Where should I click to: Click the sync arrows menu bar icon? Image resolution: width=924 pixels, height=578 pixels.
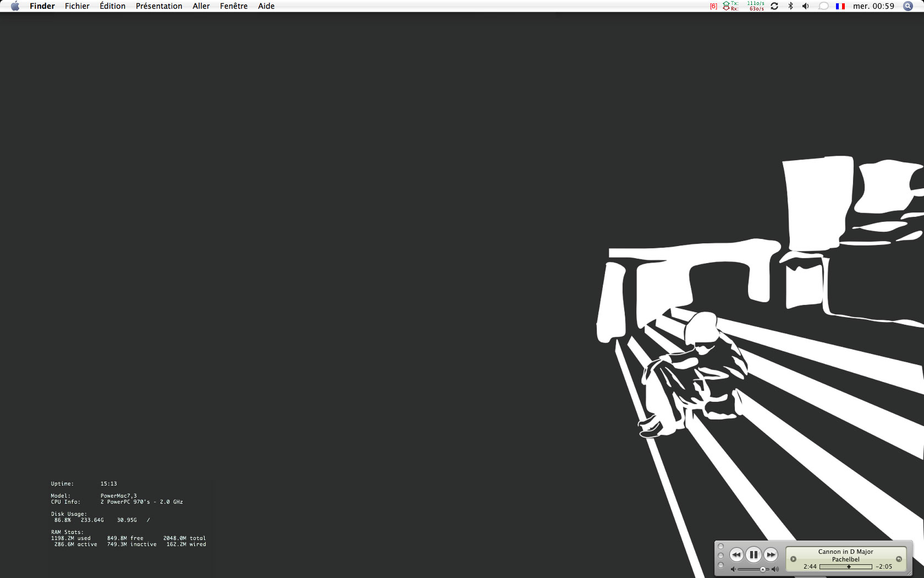[774, 6]
